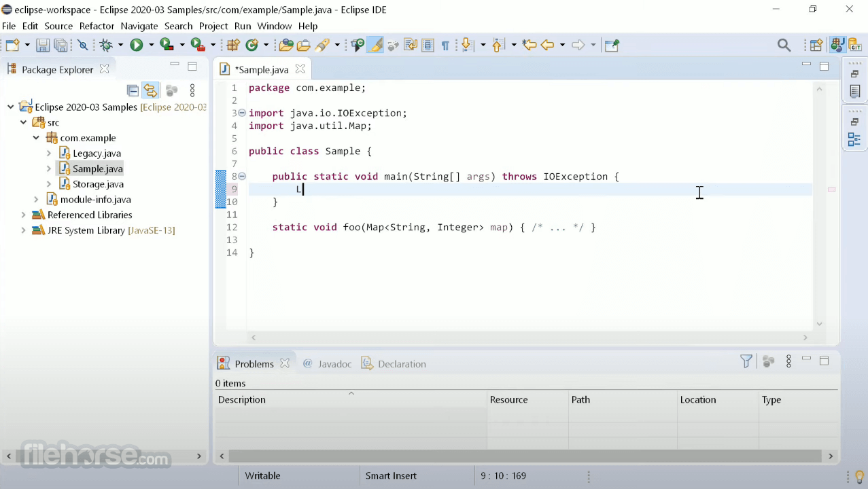Go to the next annotation arrow icon
868x489 pixels.
(x=467, y=46)
